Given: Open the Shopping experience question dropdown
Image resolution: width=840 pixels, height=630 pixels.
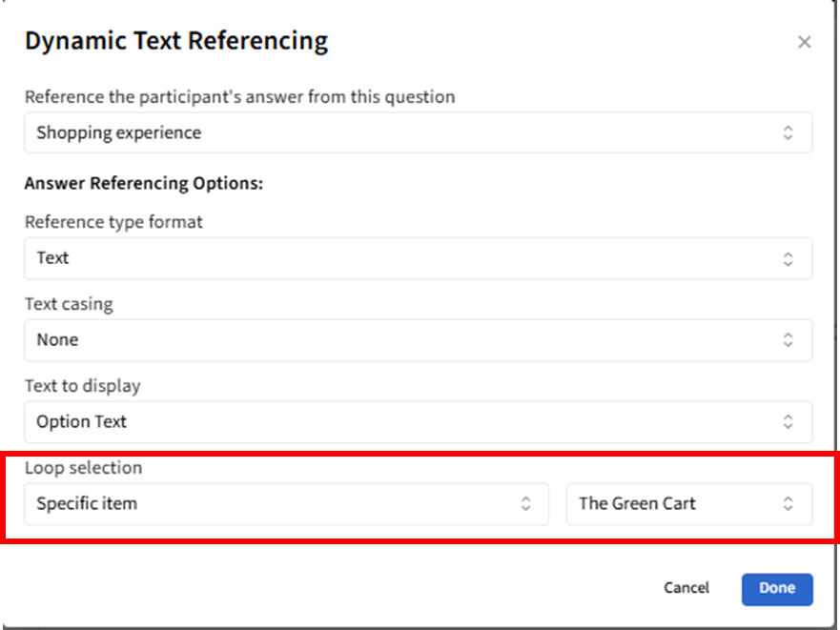Looking at the screenshot, I should tap(418, 133).
